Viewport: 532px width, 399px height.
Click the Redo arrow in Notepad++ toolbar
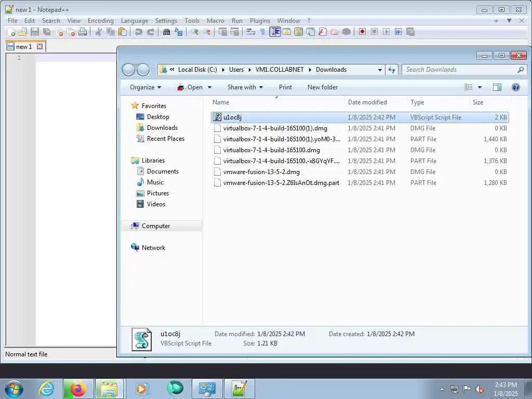[x=151, y=32]
